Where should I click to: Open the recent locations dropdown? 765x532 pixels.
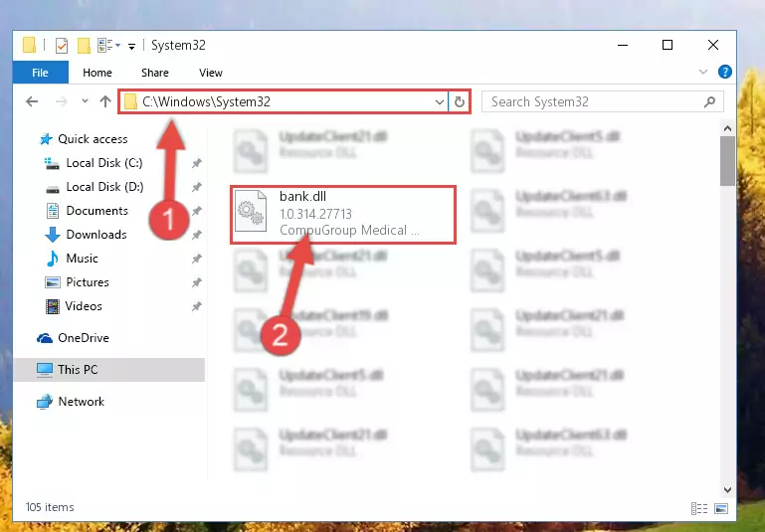(85, 101)
